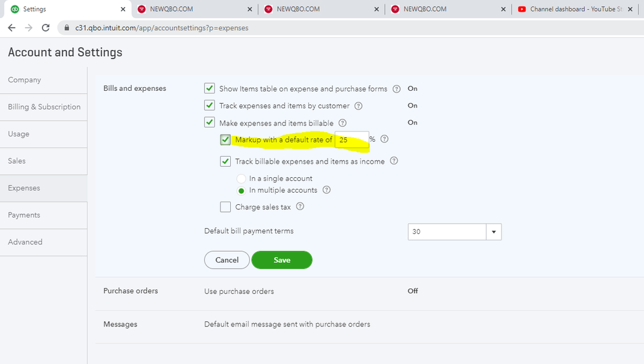
Task: Toggle Track billable expenses as income checkbox
Action: click(225, 161)
